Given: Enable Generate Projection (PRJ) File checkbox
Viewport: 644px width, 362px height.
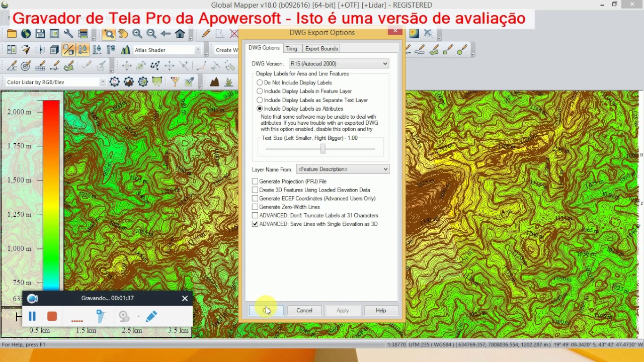Looking at the screenshot, I should pyautogui.click(x=255, y=182).
